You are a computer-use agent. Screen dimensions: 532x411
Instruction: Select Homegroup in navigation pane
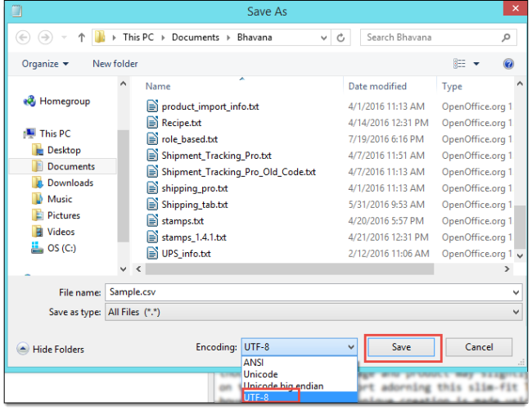tap(56, 102)
